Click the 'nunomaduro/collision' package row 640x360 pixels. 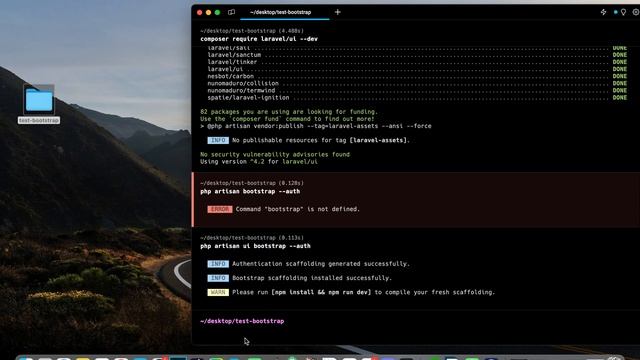point(417,84)
